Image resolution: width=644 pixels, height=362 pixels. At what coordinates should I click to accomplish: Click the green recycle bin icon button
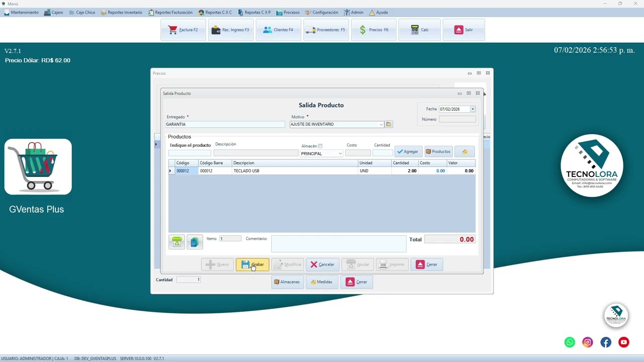pos(177,242)
